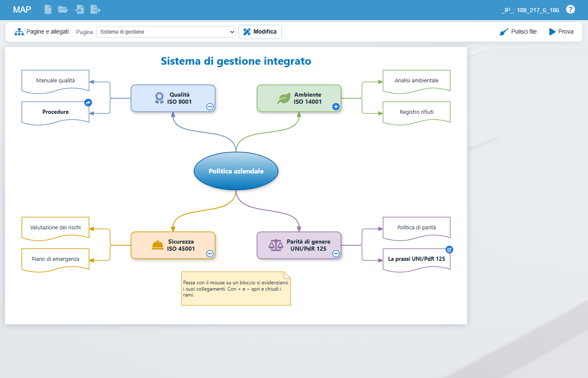The image size is (588, 378).
Task: Collapse the Parità di genere branch
Action: coord(336,254)
